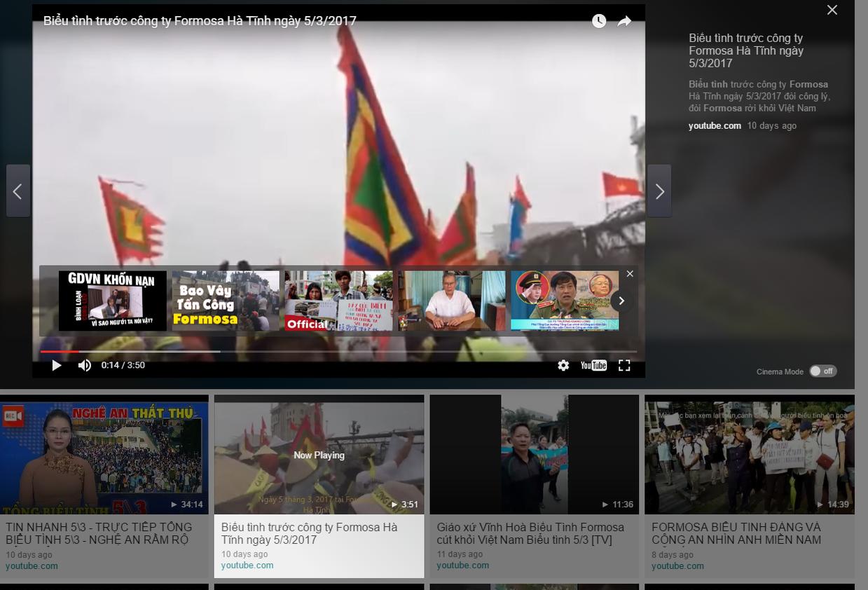Open the 'GDVN KHỐN NẠN' suggested thumbnail
The width and height of the screenshot is (868, 590).
coord(113,301)
